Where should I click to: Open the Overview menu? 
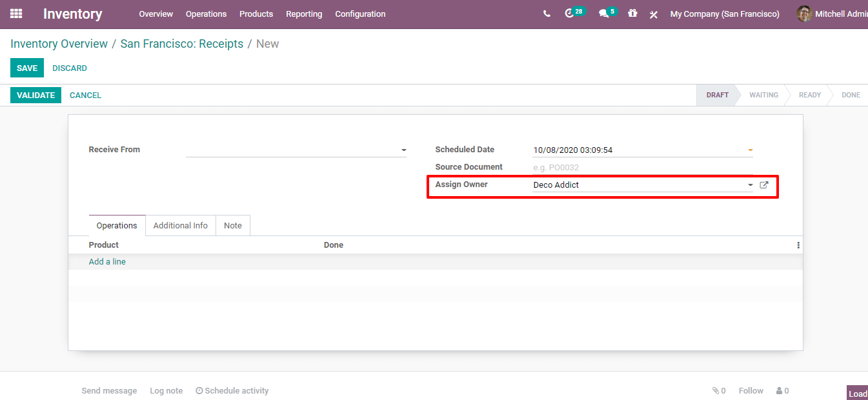point(156,14)
